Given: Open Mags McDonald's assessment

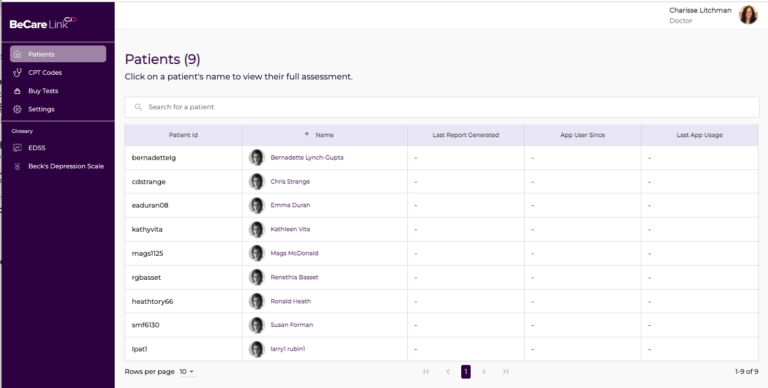Looking at the screenshot, I should click(294, 253).
